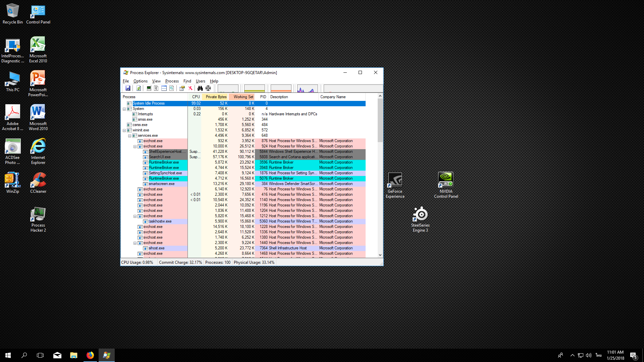Screen dimensions: 644x362
Task: Select the smartscreen.exe process row
Action: pos(162,184)
